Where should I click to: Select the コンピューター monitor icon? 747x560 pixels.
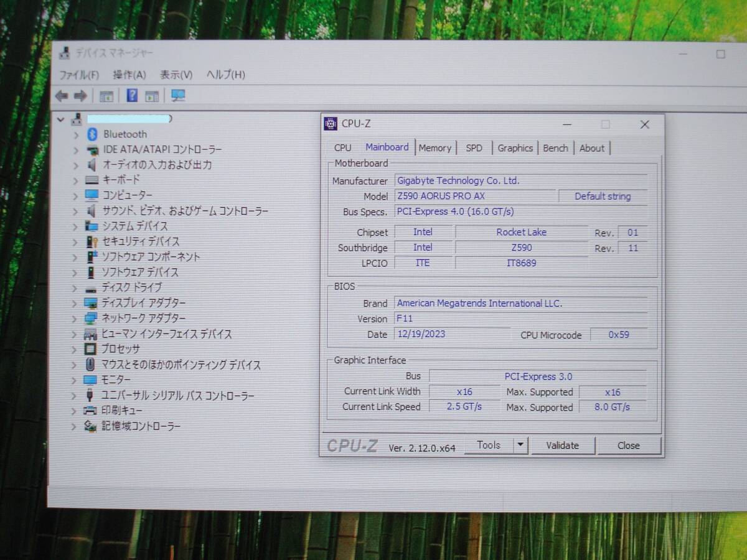92,195
